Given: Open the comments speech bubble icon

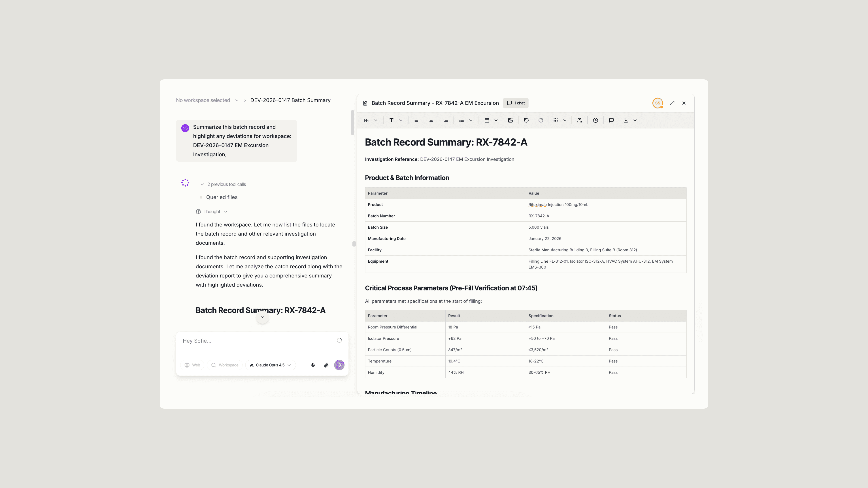Looking at the screenshot, I should click(x=611, y=120).
